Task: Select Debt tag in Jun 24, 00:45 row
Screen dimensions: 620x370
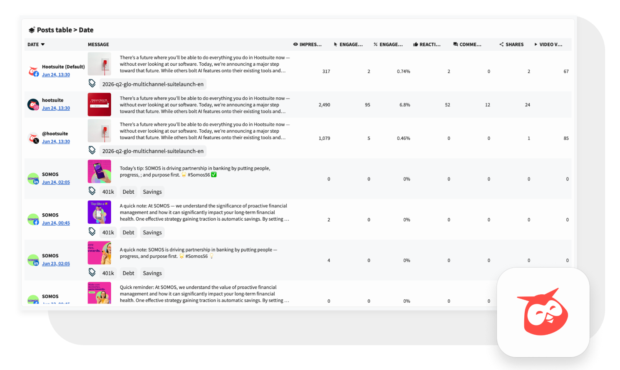Action: [x=128, y=232]
